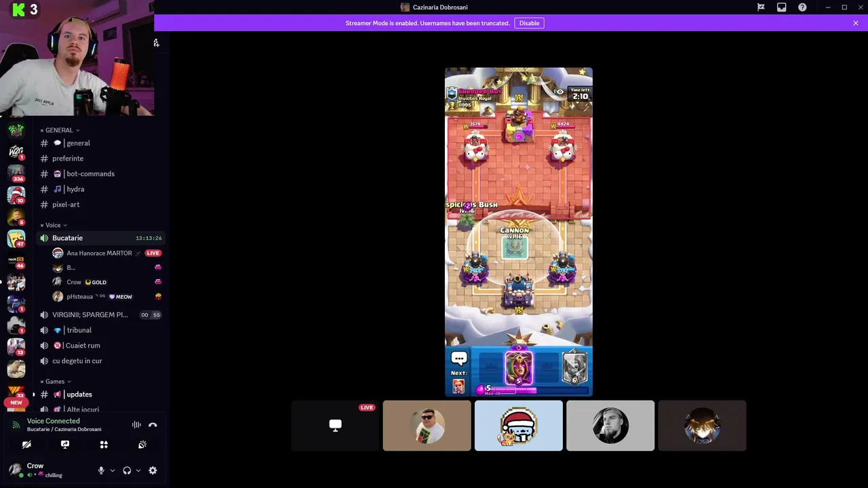Turn on camera in voice panel

click(x=26, y=445)
